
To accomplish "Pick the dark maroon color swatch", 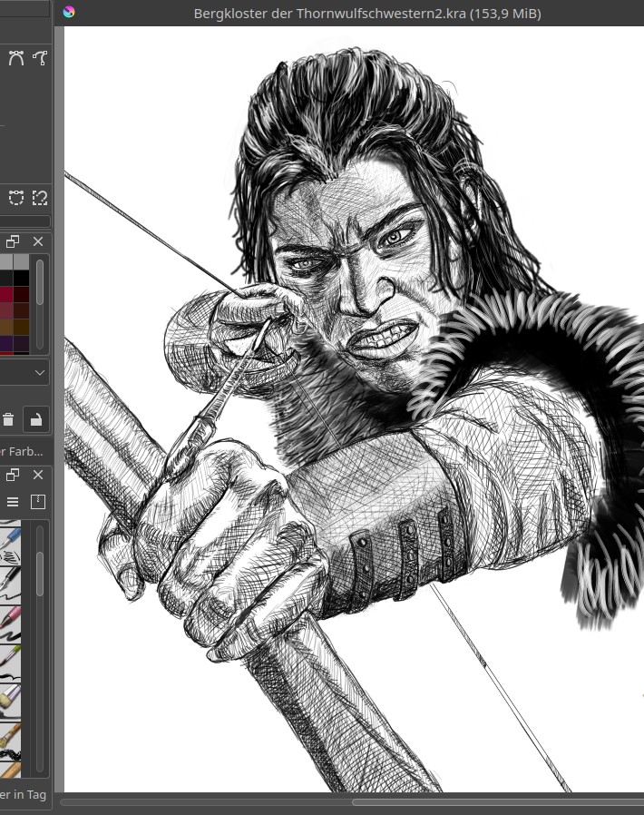I will coord(21,294).
